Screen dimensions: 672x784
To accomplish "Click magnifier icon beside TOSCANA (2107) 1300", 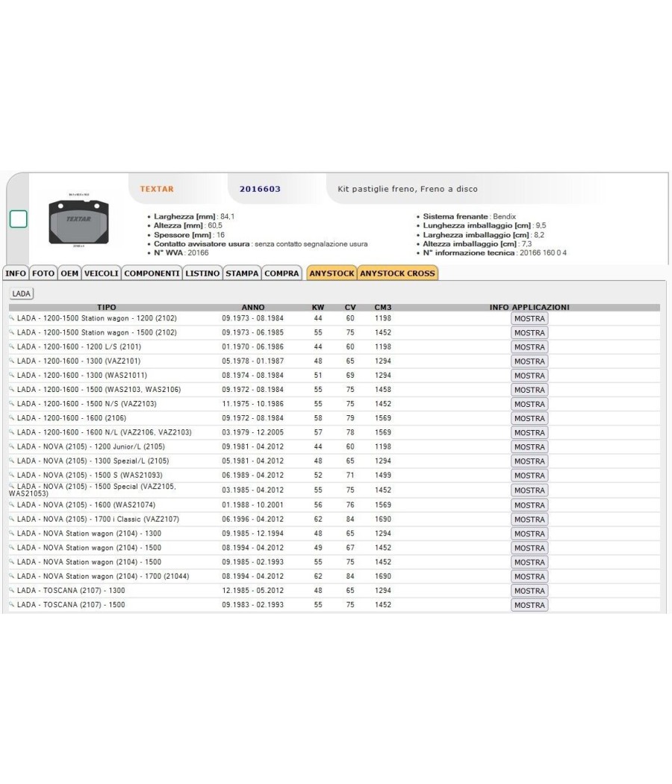I will pos(12,590).
